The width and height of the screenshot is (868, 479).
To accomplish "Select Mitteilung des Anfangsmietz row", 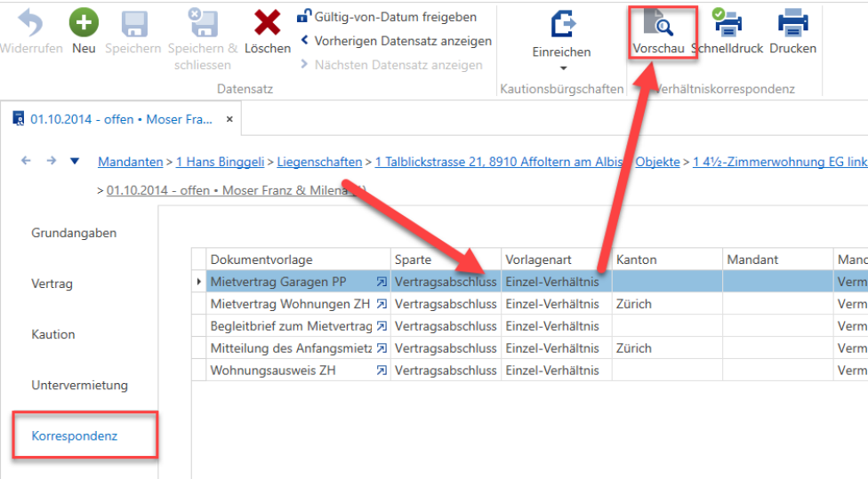I will (x=530, y=347).
